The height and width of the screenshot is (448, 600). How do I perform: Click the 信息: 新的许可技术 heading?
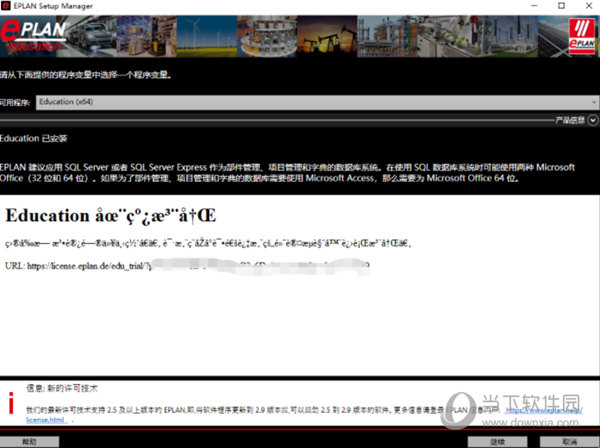(x=62, y=388)
